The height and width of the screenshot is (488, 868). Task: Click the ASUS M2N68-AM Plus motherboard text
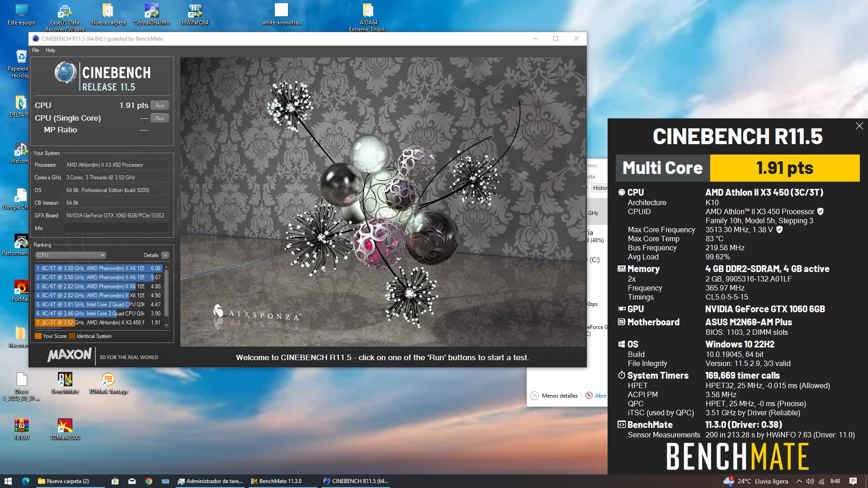coord(749,322)
